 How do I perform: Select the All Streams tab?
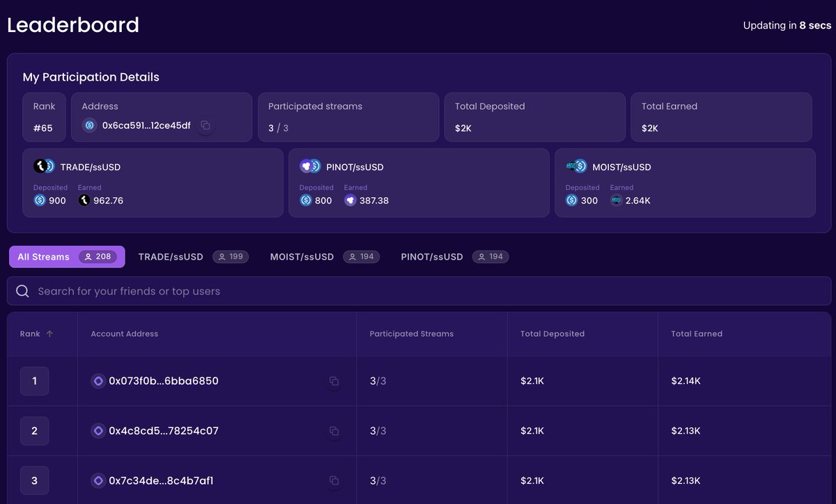[x=67, y=257]
